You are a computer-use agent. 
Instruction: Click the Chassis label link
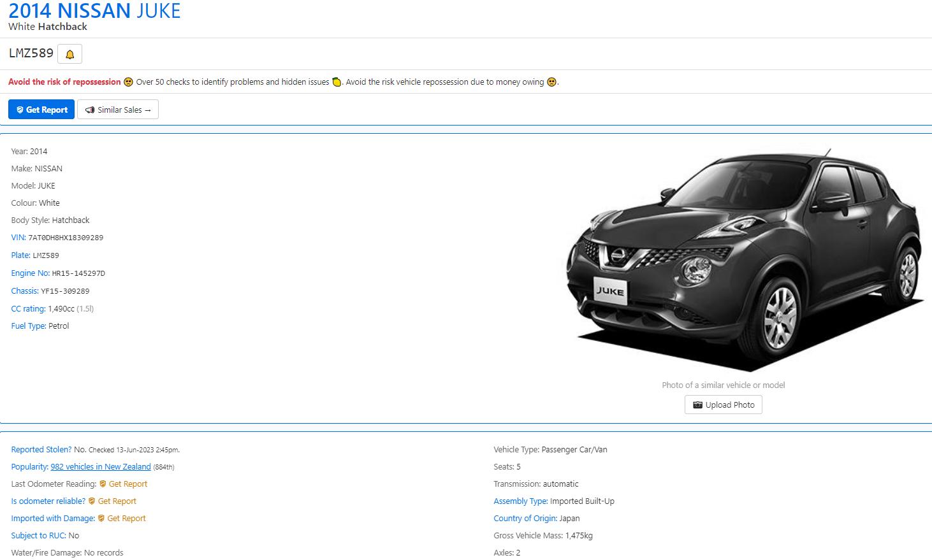tap(25, 291)
